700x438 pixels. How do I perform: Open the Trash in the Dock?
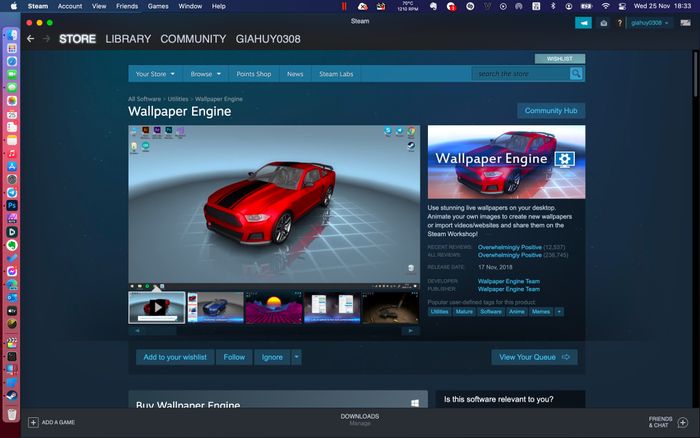point(12,414)
